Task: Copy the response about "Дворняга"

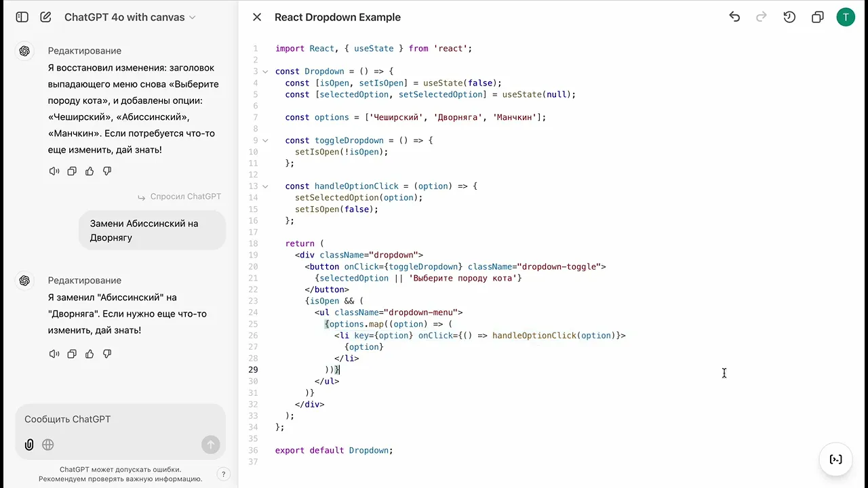Action: 72,354
